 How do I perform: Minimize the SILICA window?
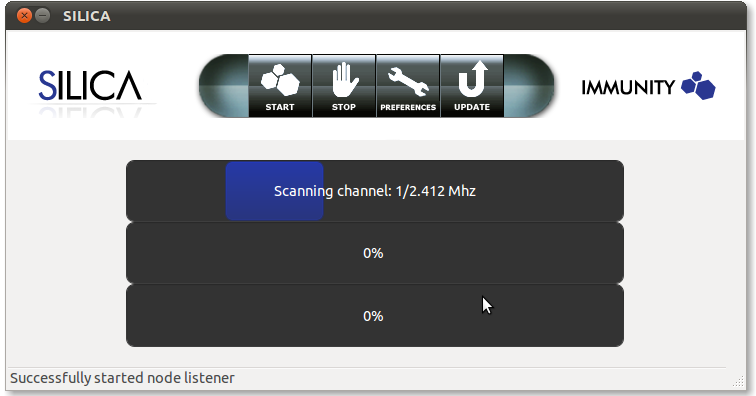click(x=43, y=16)
